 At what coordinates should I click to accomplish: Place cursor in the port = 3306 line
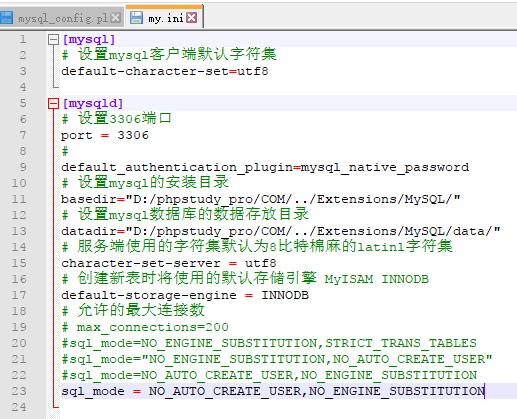(x=105, y=135)
